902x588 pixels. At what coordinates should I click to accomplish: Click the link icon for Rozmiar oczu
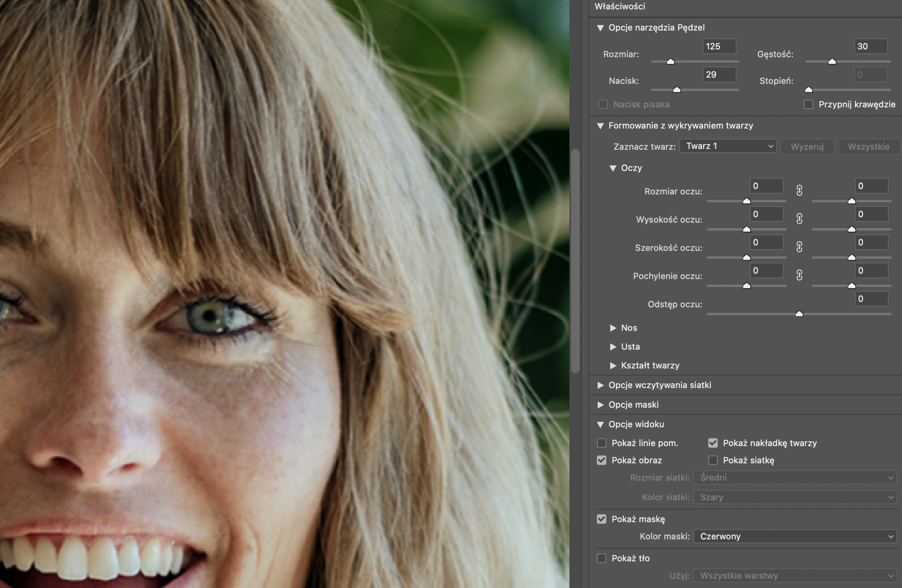pyautogui.click(x=799, y=191)
